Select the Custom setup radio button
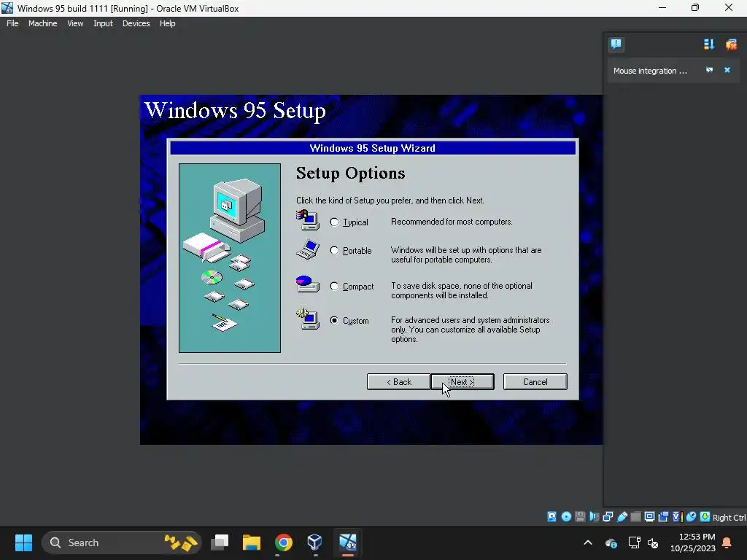Screen dimensions: 747x560 334,321
